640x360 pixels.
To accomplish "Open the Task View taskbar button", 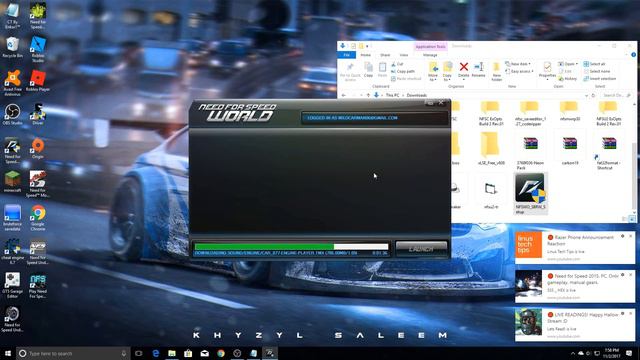I will click(x=139, y=353).
